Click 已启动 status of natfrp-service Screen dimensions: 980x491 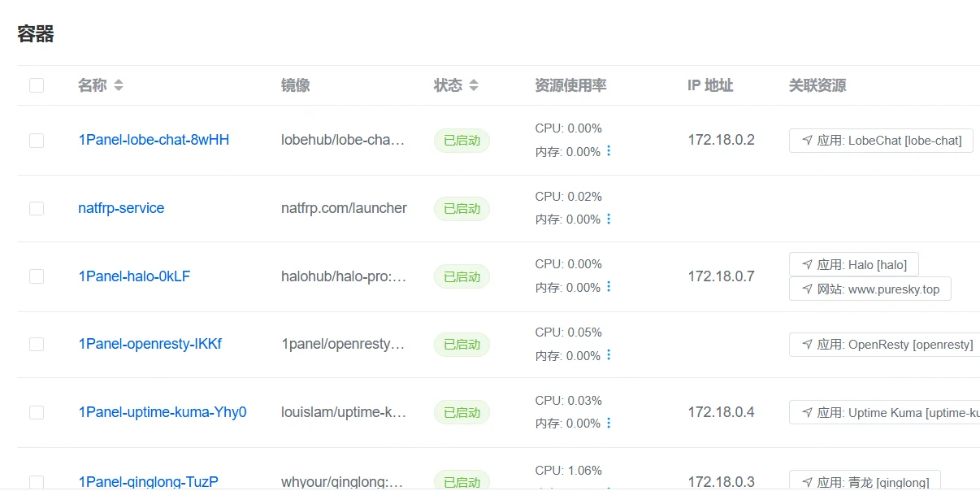(462, 208)
